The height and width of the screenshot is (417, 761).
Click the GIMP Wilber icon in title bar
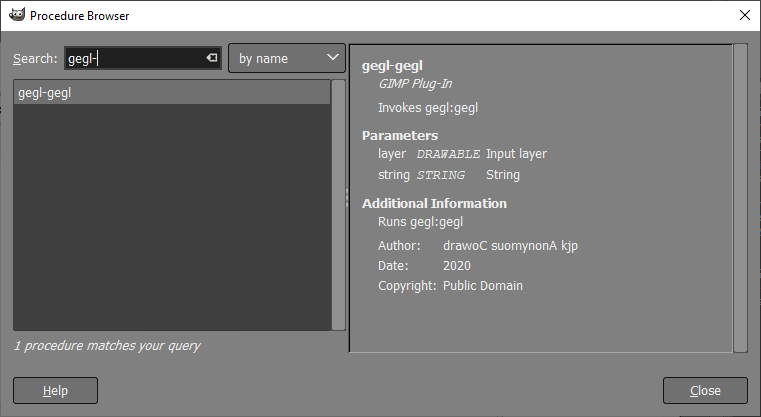tap(17, 15)
